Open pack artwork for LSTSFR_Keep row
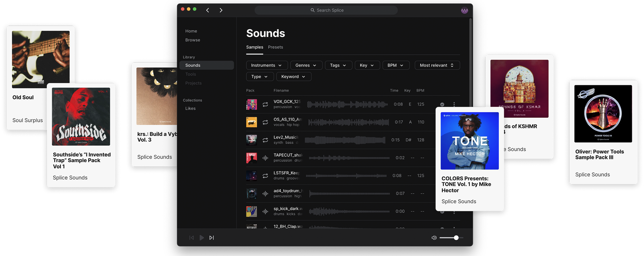Screen dimensions: 644x256 click(x=251, y=176)
